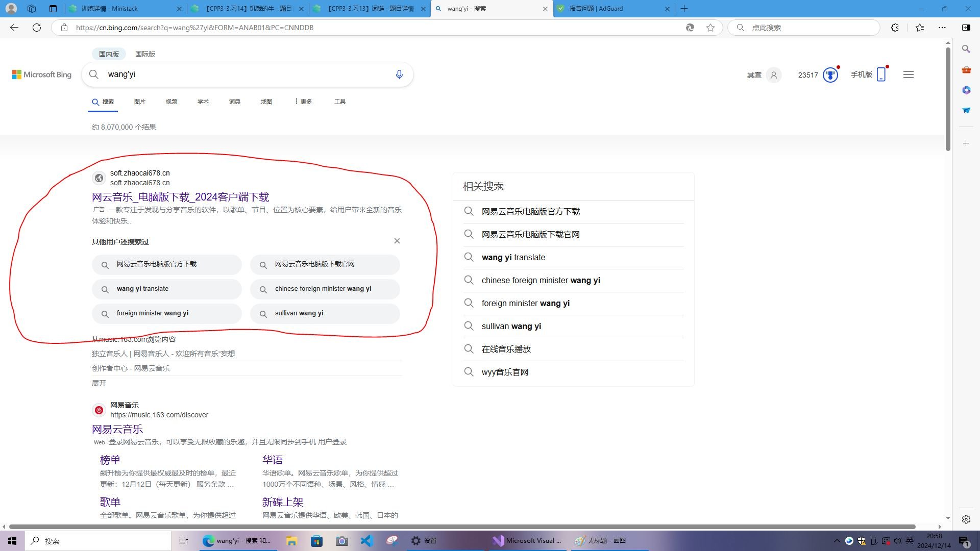Click the Bing search query field

248,74
